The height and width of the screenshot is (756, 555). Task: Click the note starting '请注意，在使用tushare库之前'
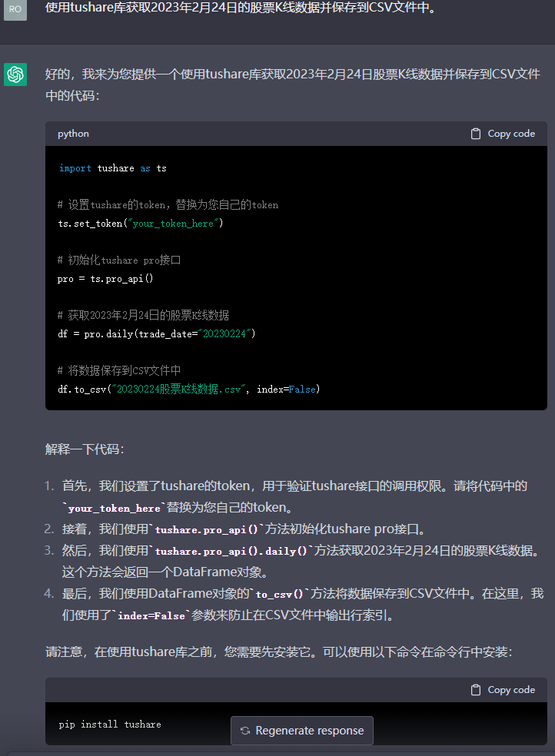[x=279, y=652]
